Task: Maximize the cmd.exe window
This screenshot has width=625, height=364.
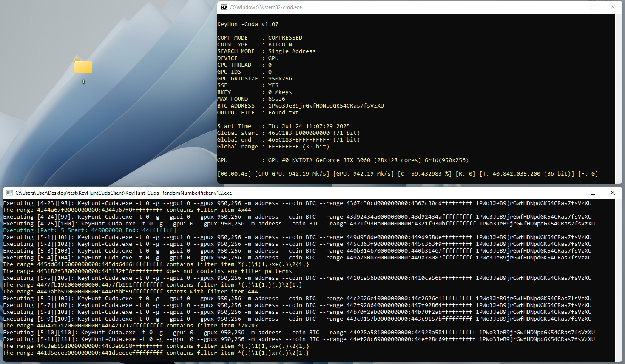Action: [593, 7]
